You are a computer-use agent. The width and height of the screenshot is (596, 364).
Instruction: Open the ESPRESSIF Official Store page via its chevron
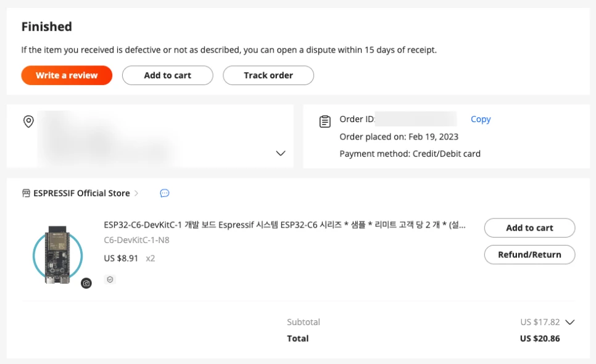coord(137,192)
